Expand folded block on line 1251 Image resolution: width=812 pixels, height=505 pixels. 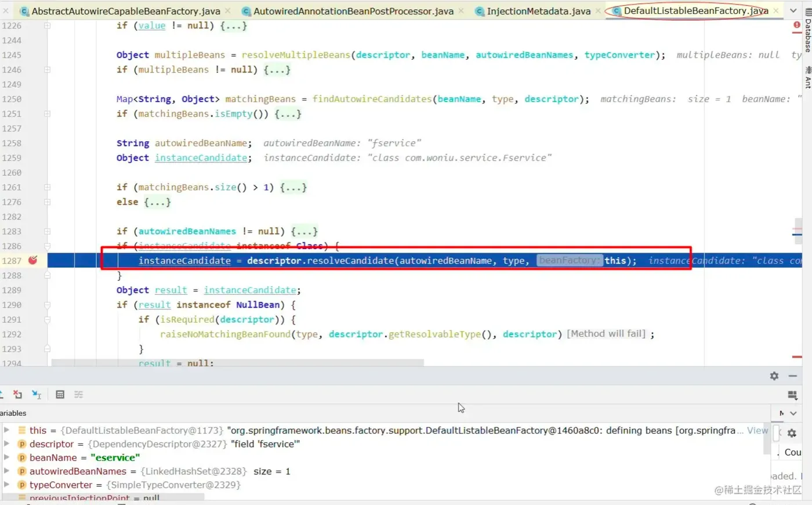pyautogui.click(x=47, y=114)
